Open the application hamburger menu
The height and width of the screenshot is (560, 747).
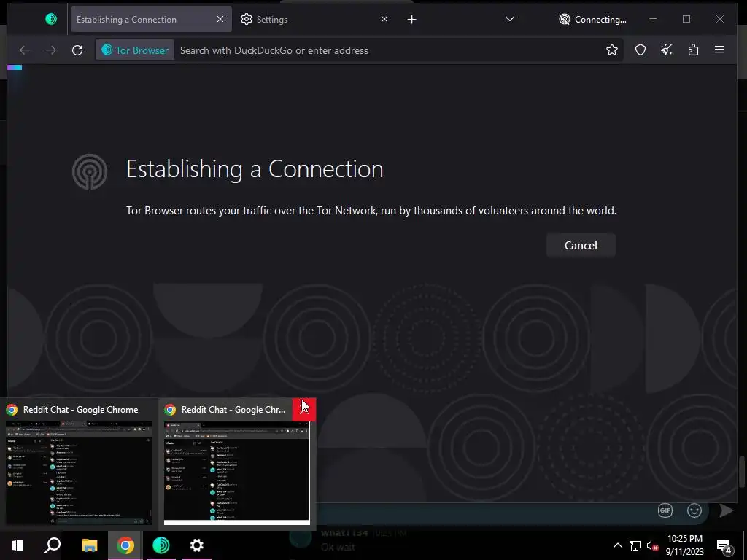(x=719, y=50)
